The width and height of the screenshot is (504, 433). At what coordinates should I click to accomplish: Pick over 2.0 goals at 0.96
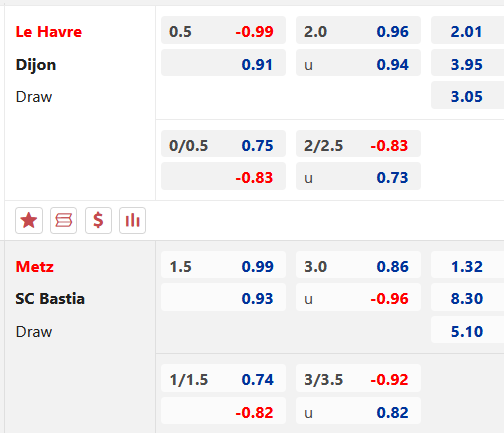(358, 30)
